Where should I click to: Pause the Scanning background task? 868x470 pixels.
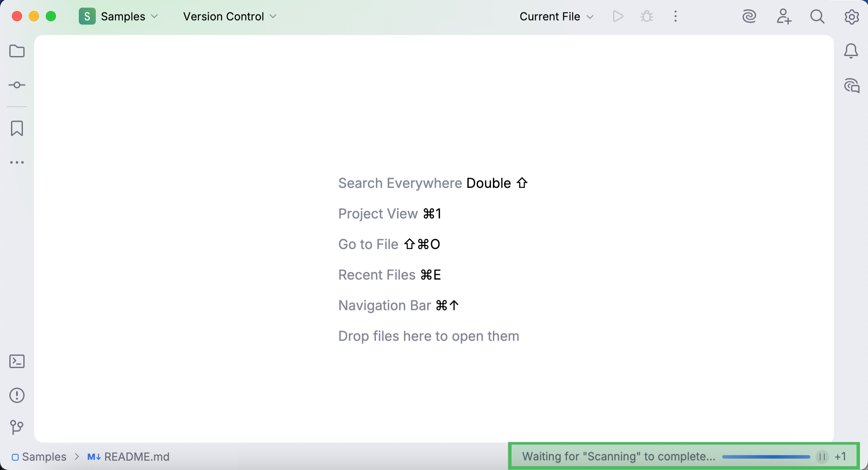[821, 456]
